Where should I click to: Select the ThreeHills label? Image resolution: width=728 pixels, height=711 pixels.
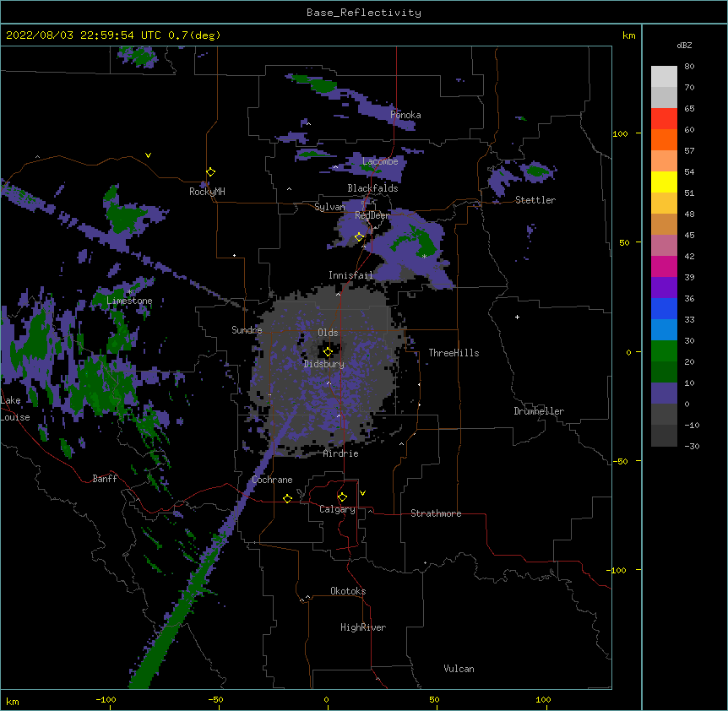[454, 353]
